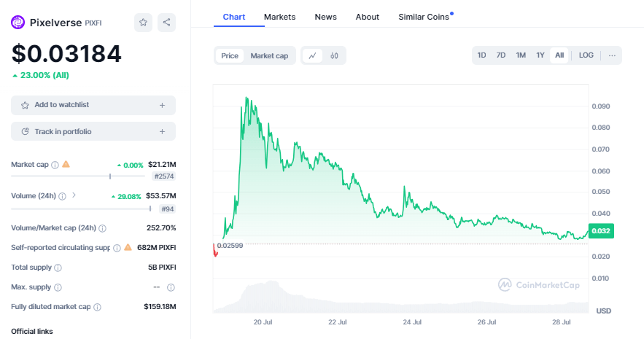Click Market cap rank slider bar
The width and height of the screenshot is (644, 339).
78,176
